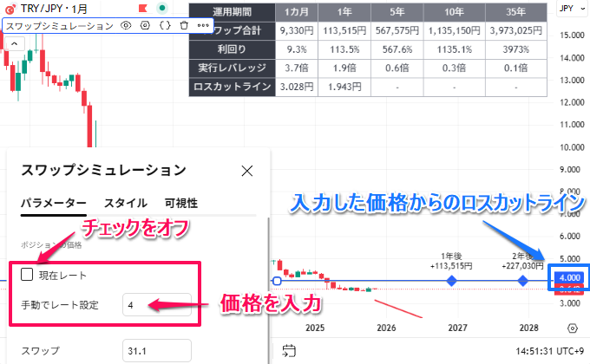Click the 手動でレート設定 input field
The height and width of the screenshot is (364, 590).
click(x=157, y=304)
